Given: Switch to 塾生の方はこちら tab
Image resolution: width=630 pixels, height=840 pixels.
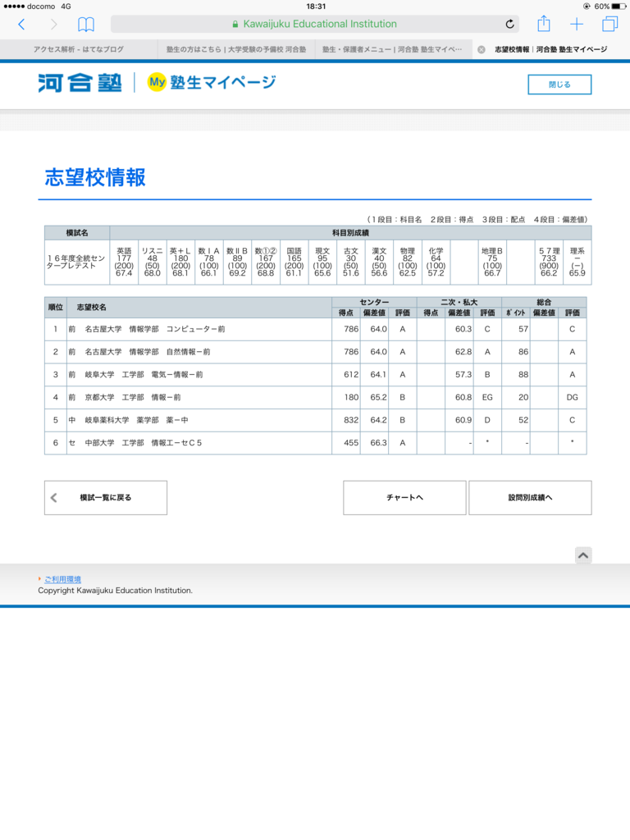Looking at the screenshot, I should point(236,49).
